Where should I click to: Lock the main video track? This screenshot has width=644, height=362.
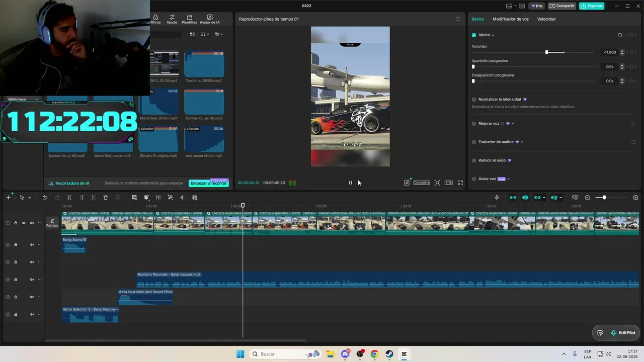(16, 223)
